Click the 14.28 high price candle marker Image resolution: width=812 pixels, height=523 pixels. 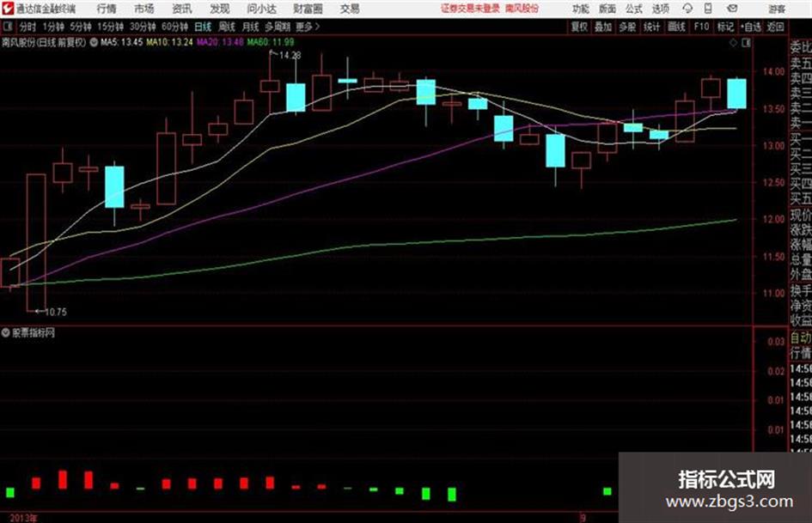point(290,55)
